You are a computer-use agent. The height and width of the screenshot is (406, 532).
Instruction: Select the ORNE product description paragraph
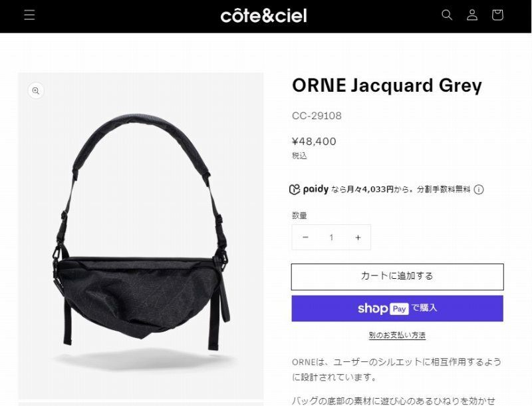[396, 369]
